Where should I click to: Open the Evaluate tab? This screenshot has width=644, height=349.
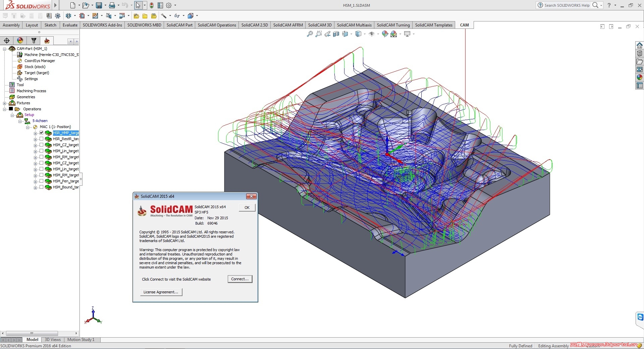[x=70, y=25]
